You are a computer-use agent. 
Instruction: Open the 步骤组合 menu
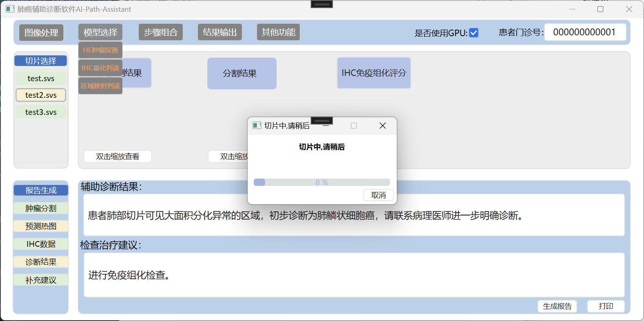(161, 32)
